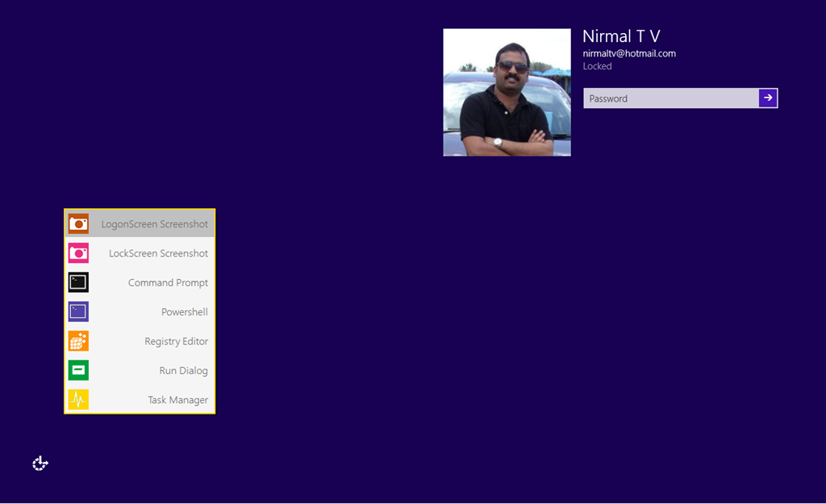Screen dimensions: 826x504
Task: Click the black Command Prompt icon
Action: click(x=78, y=282)
